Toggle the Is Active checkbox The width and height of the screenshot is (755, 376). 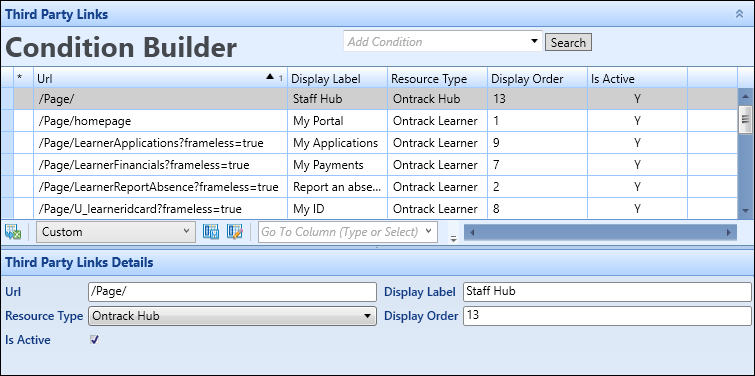(x=94, y=340)
